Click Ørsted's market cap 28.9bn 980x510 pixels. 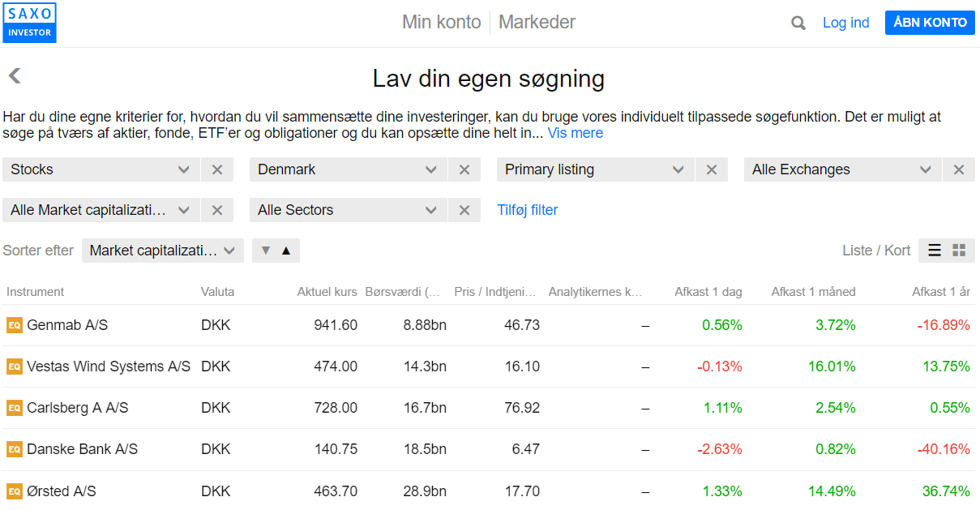[425, 491]
